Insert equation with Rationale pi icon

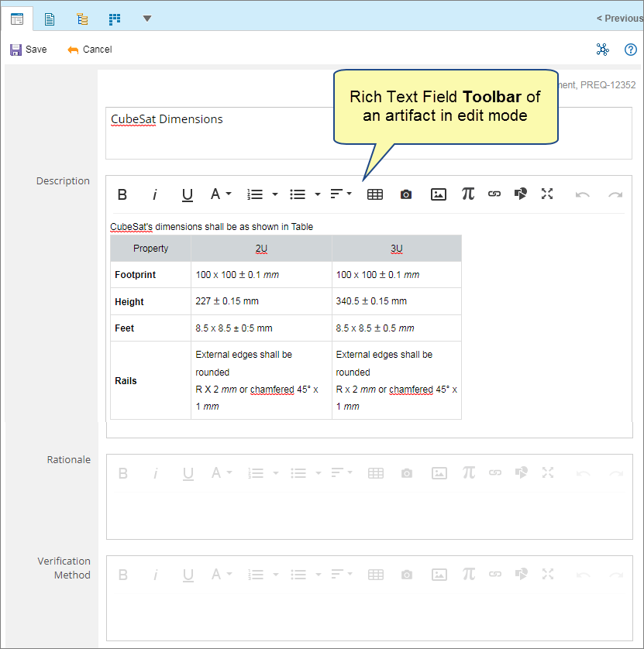[469, 472]
